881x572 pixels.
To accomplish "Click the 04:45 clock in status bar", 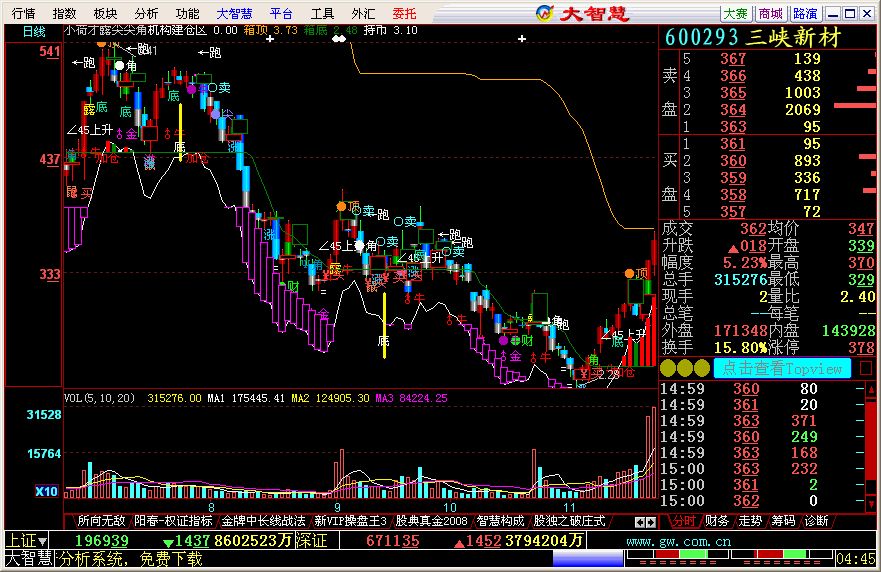I will (855, 559).
